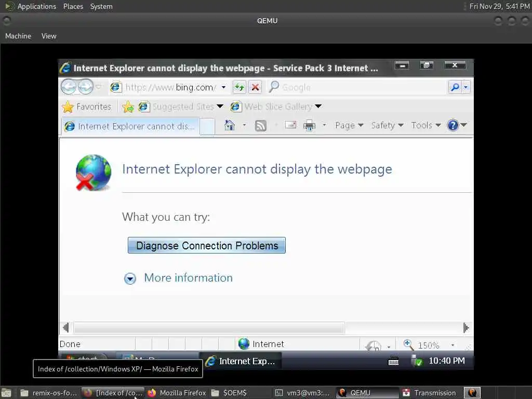The image size is (532, 399).
Task: Click the Add to Favorites Bar icon
Action: pyautogui.click(x=128, y=107)
